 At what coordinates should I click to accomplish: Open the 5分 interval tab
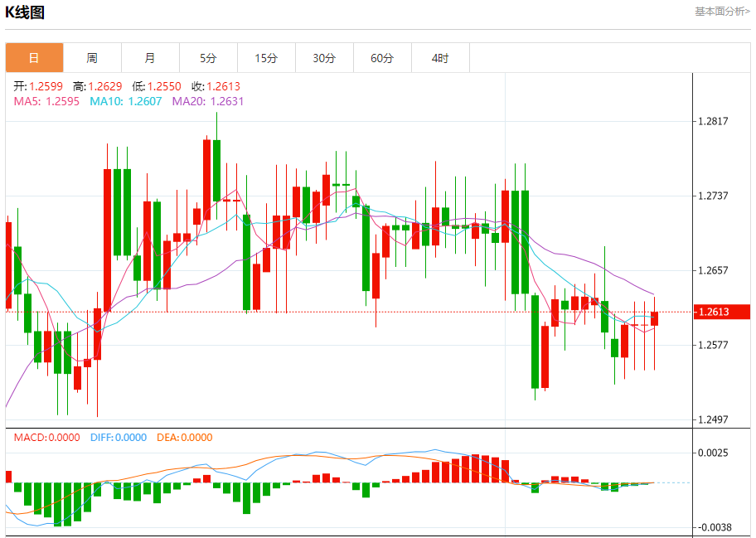point(208,58)
